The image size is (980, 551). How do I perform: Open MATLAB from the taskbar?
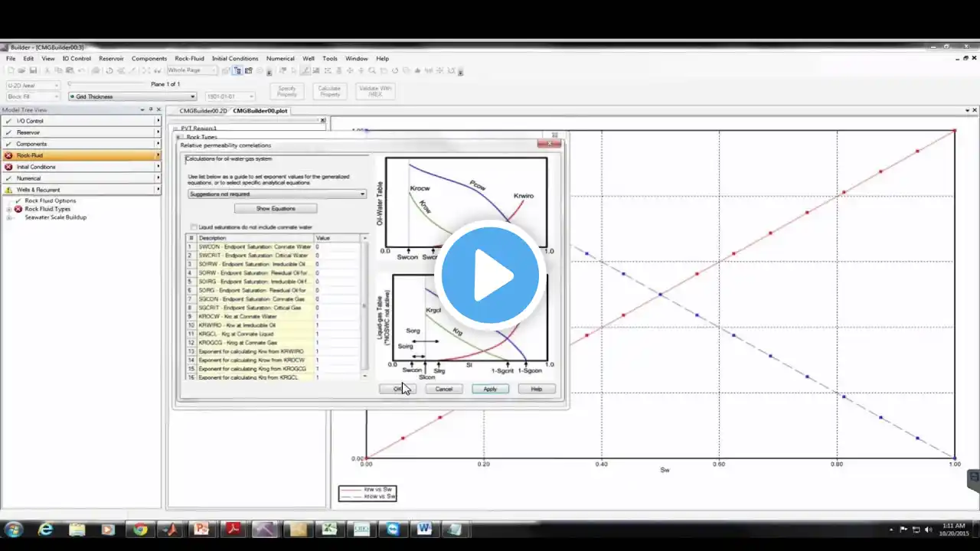171,529
